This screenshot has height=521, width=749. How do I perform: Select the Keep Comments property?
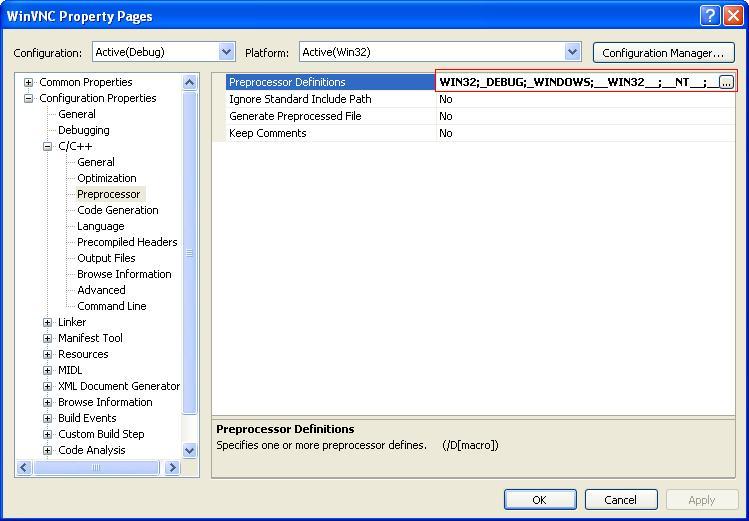[x=331, y=133]
